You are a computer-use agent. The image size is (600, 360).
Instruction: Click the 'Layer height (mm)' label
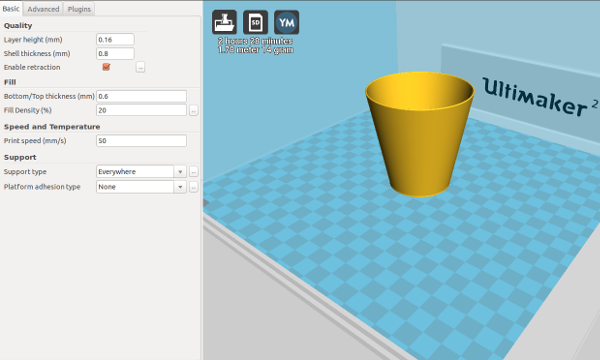[33, 40]
